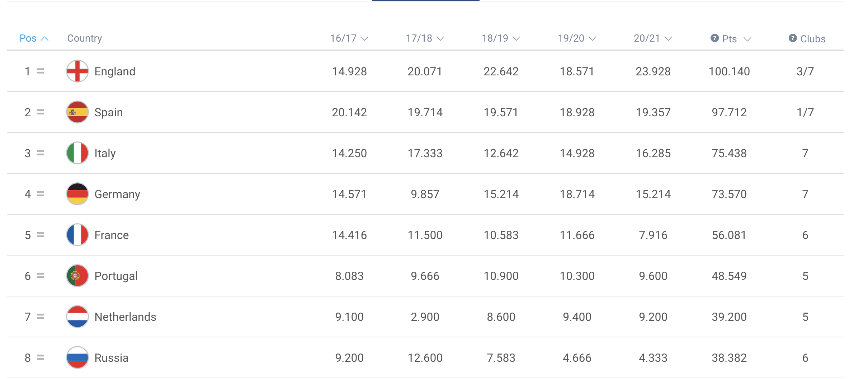Click the England flag icon
868x379 pixels.
click(77, 71)
